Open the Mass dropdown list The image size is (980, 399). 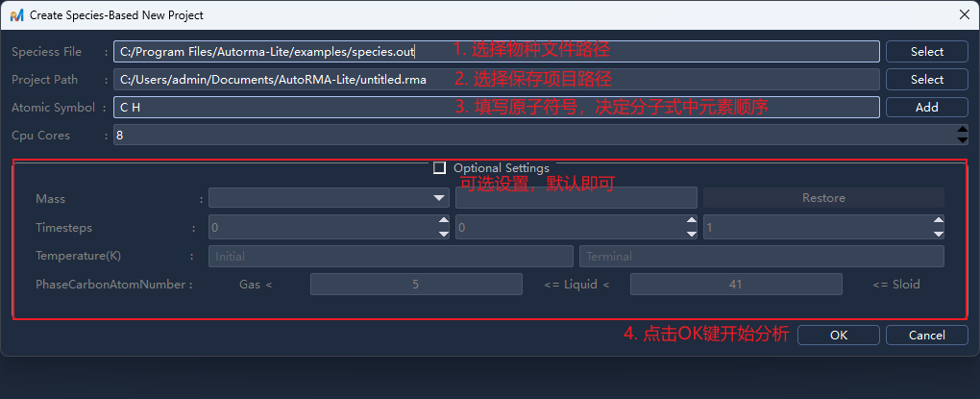(x=435, y=198)
